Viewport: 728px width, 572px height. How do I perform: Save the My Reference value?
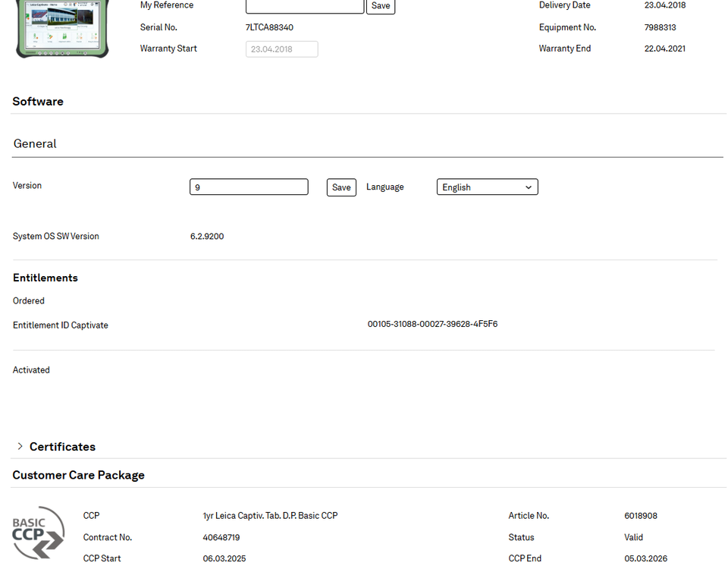click(381, 6)
